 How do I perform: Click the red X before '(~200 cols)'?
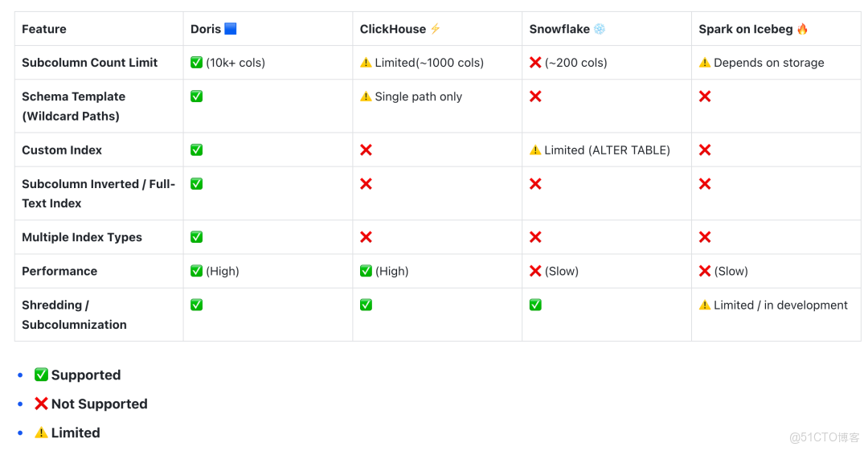535,63
